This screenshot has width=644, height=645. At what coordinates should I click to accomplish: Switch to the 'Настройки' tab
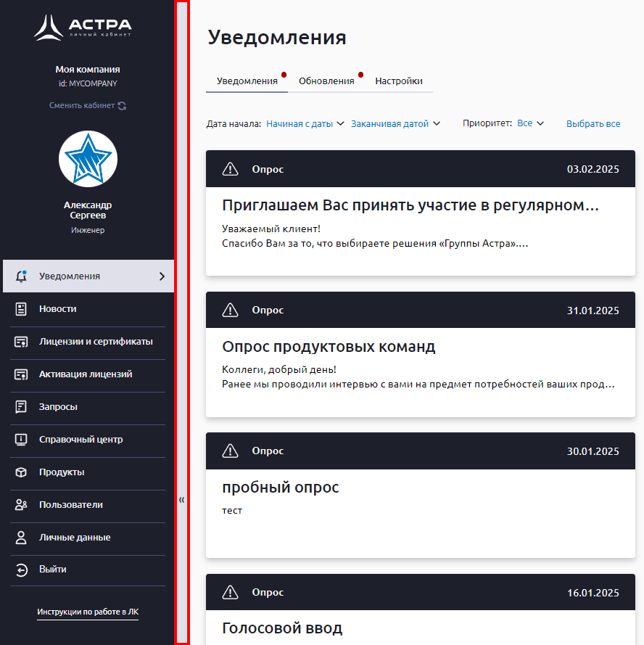pos(399,81)
